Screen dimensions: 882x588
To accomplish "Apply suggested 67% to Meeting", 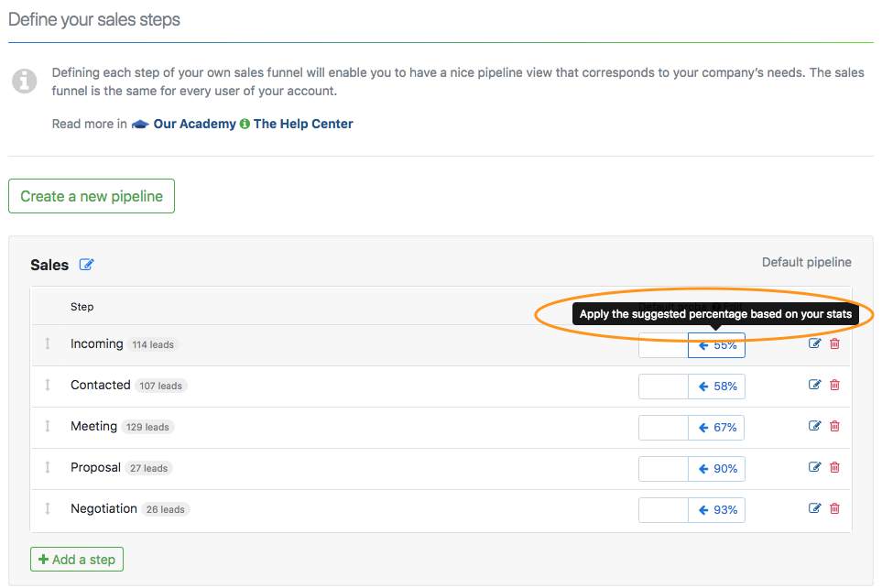I will [717, 428].
